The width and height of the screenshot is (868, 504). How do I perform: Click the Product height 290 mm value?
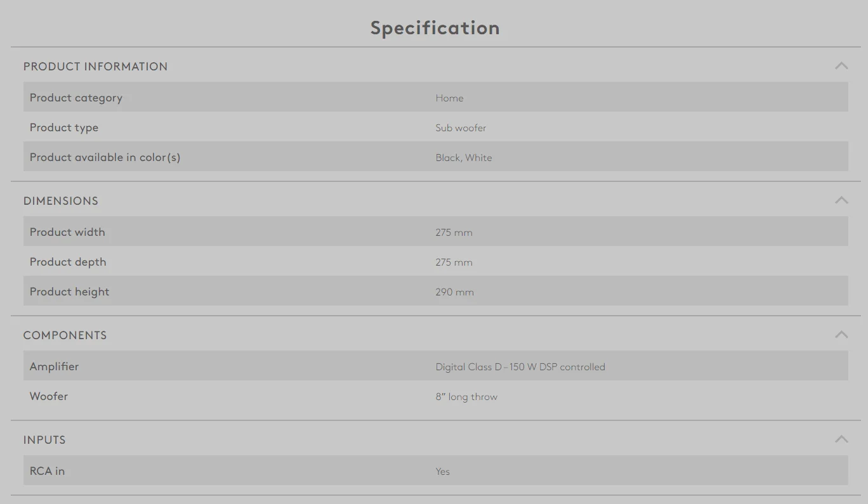(454, 292)
